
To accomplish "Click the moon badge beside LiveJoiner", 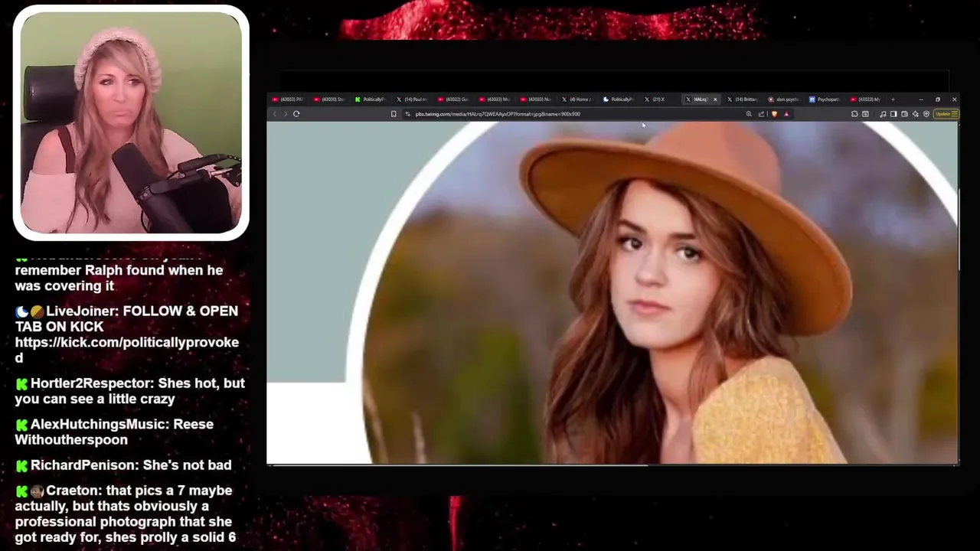I will point(21,311).
